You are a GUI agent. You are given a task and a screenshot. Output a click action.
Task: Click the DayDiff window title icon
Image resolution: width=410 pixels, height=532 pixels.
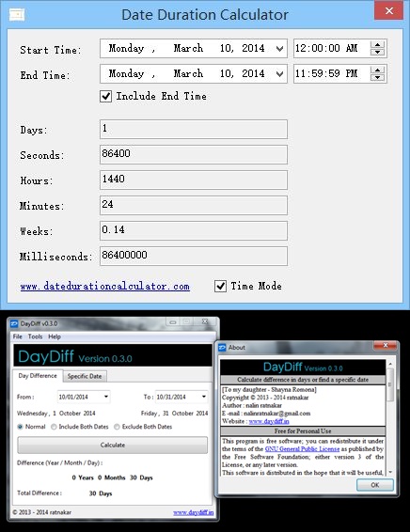tap(14, 323)
